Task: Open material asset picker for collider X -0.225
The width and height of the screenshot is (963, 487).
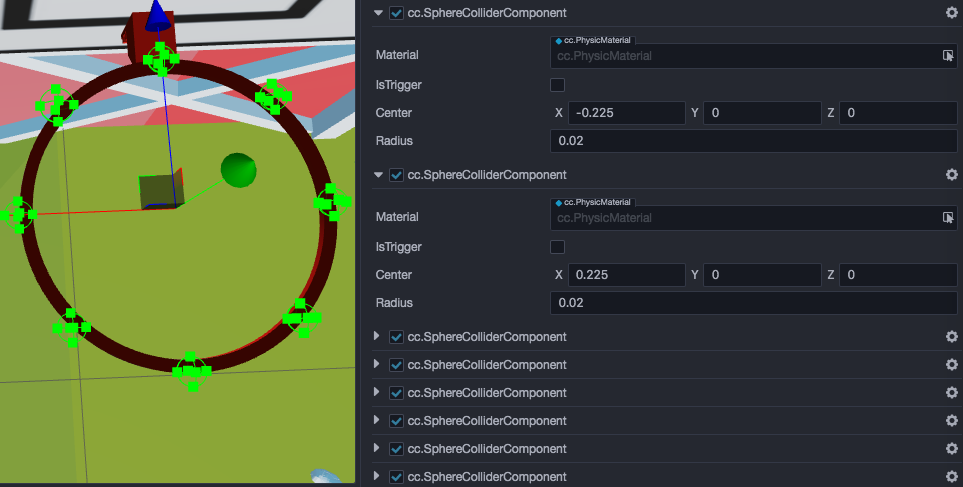Action: (x=948, y=56)
